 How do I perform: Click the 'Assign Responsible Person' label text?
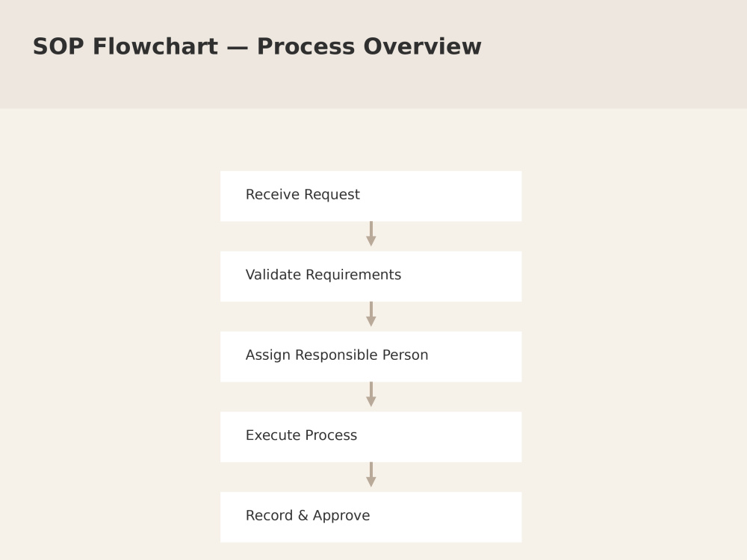337,355
